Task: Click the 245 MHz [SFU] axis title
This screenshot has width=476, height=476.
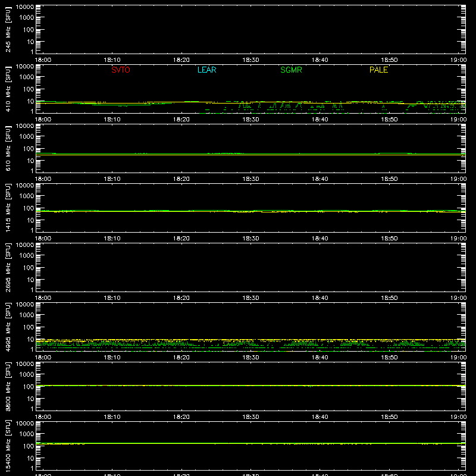Action: pyautogui.click(x=8, y=29)
